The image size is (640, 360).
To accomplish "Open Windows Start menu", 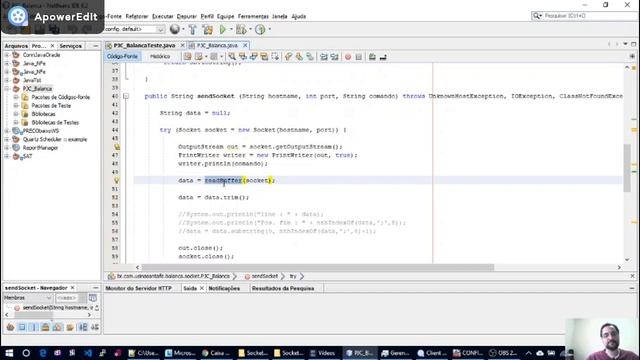I will click(x=9, y=353).
